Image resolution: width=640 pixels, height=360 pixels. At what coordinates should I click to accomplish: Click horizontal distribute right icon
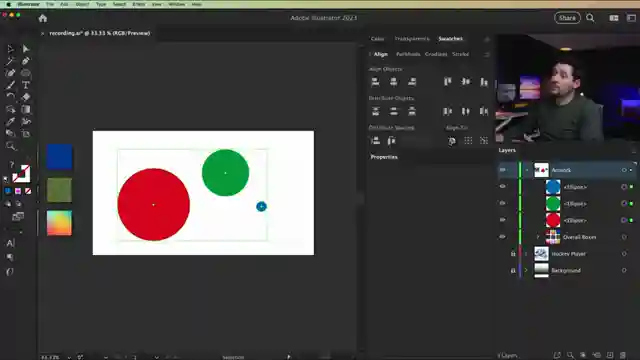[x=484, y=111]
